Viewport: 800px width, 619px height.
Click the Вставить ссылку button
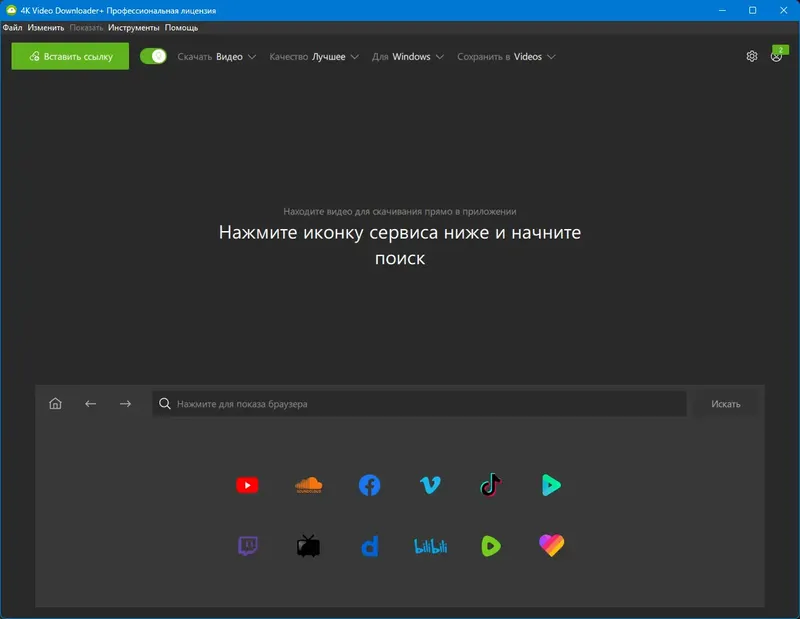[x=69, y=57]
